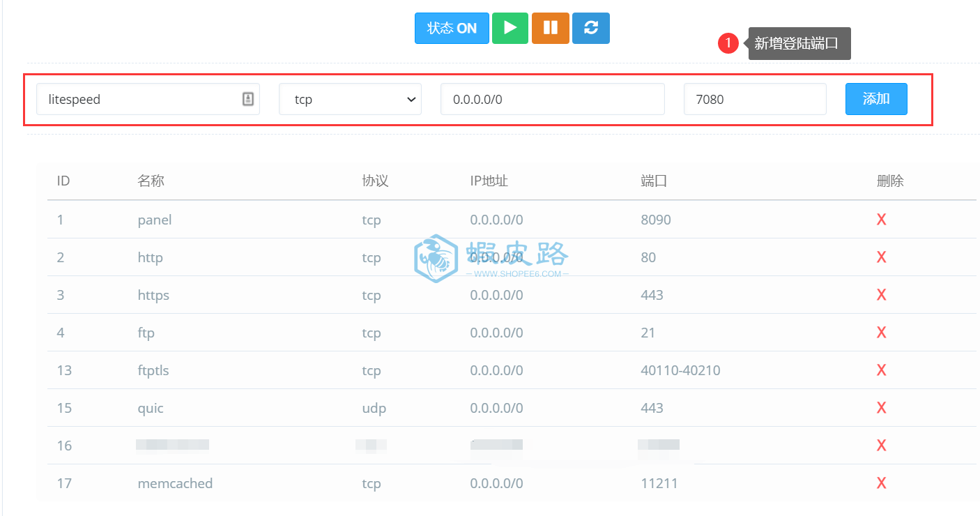The height and width of the screenshot is (516, 980).
Task: Click the 添加 add button
Action: (876, 99)
